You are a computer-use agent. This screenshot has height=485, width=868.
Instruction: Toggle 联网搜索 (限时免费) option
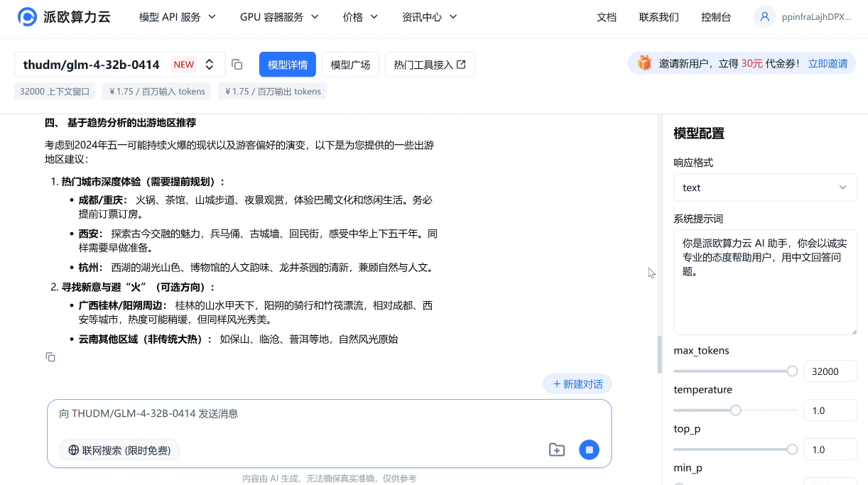click(x=119, y=450)
